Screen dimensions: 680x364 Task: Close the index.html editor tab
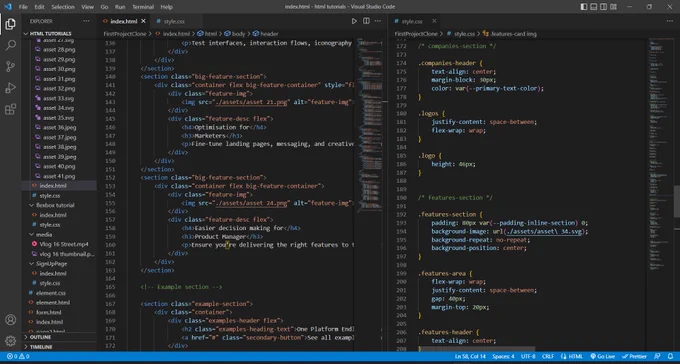pyautogui.click(x=144, y=21)
